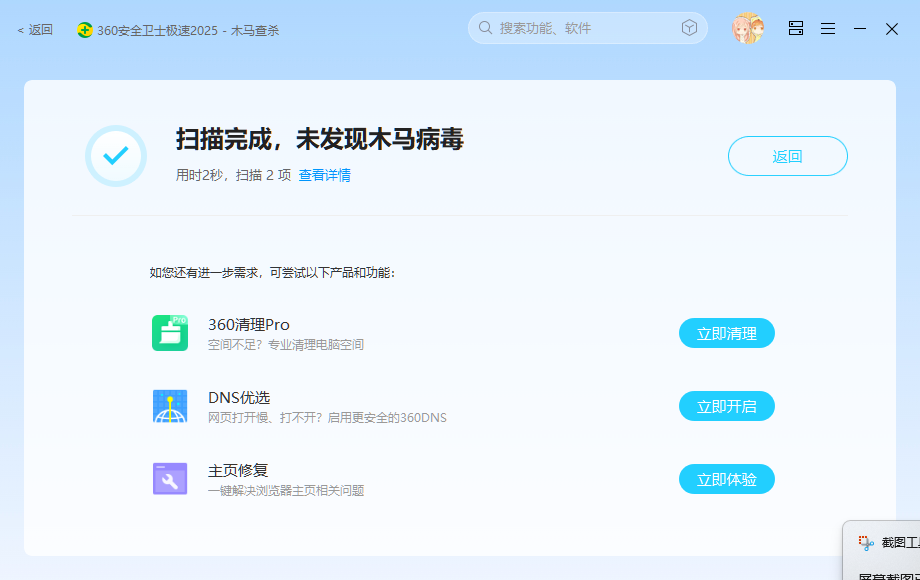Minimize the 360 window
Viewport: 920px width, 580px height.
point(860,28)
